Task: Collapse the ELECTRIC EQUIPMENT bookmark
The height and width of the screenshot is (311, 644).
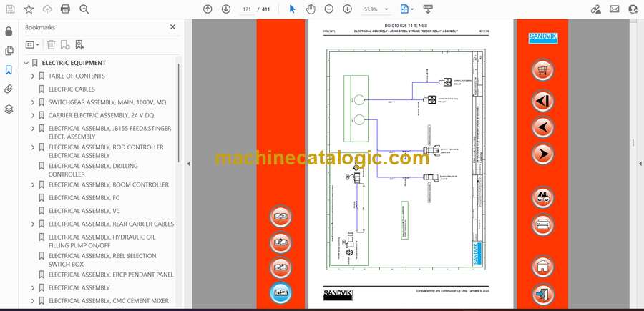Action: (26, 63)
